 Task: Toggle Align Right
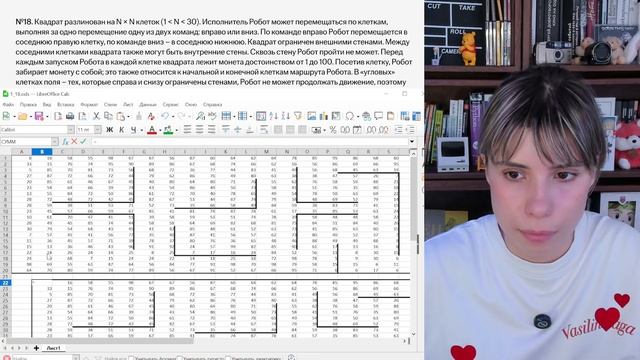211,130
